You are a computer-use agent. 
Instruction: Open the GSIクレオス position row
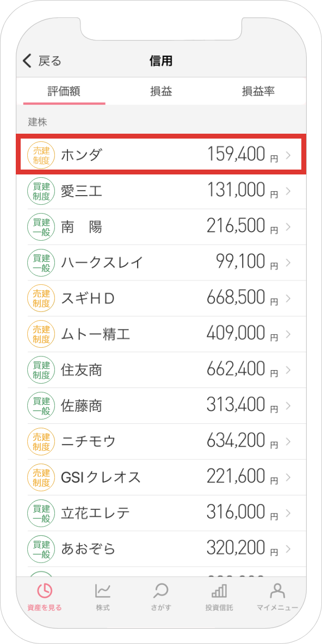(161, 477)
